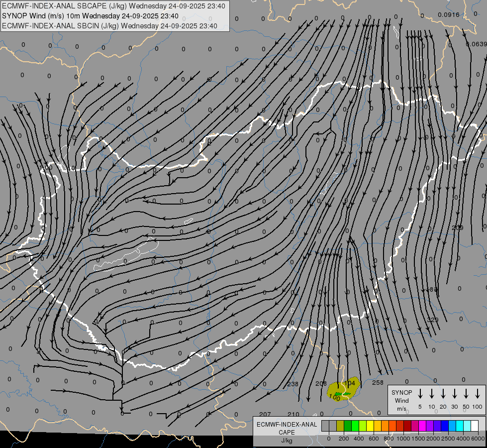Pick the sky blue swatch after 2500
Screen dimensions: 487x448
coord(453,426)
